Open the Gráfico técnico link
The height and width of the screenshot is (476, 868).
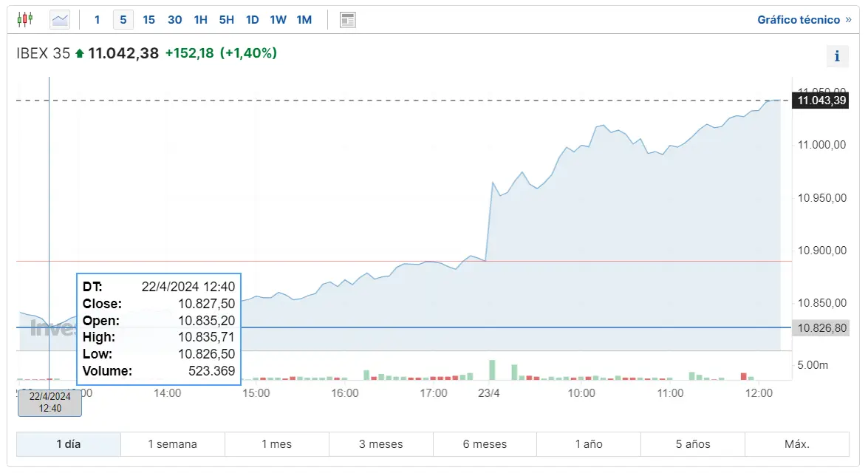[x=799, y=20]
